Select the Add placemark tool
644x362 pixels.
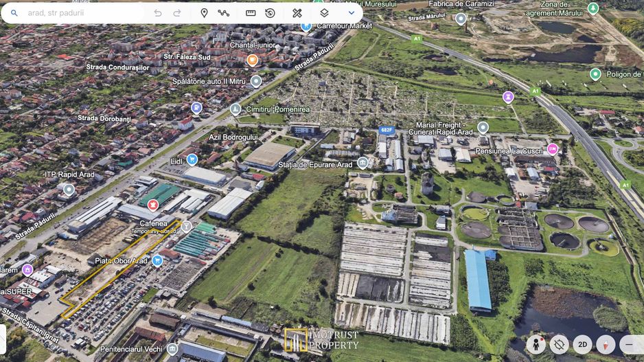pos(204,13)
